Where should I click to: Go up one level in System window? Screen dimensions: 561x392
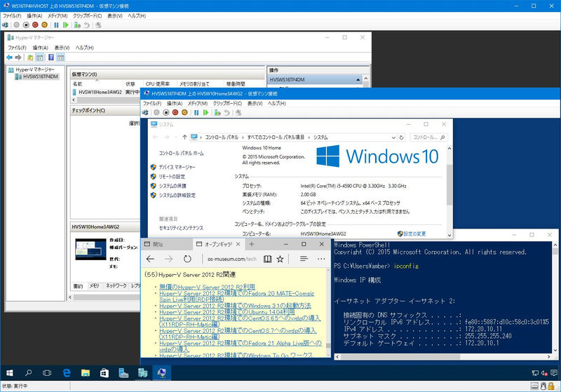pos(184,137)
